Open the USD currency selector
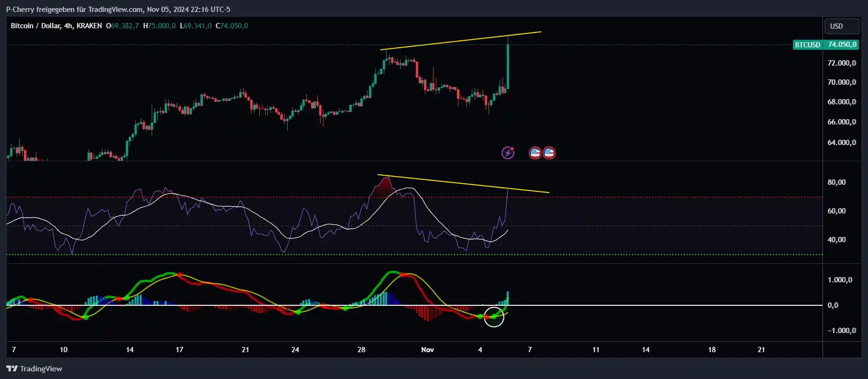Image resolution: width=868 pixels, height=379 pixels. click(842, 26)
